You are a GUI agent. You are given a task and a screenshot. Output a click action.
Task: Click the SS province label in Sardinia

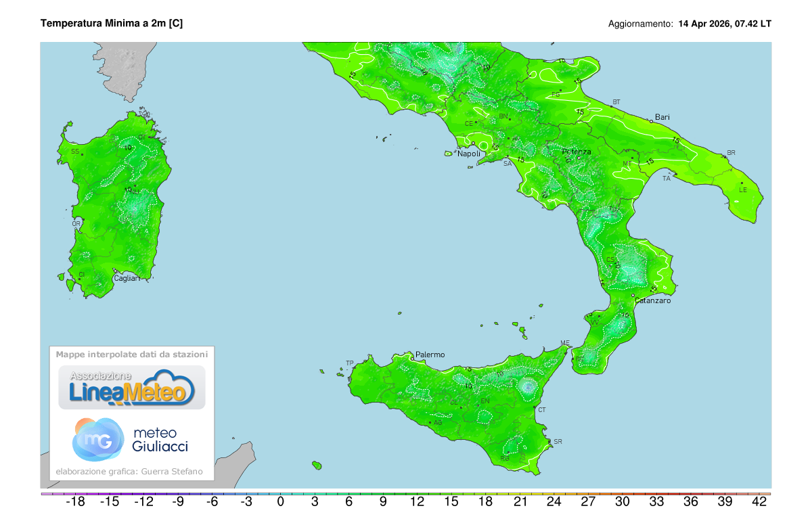74,150
